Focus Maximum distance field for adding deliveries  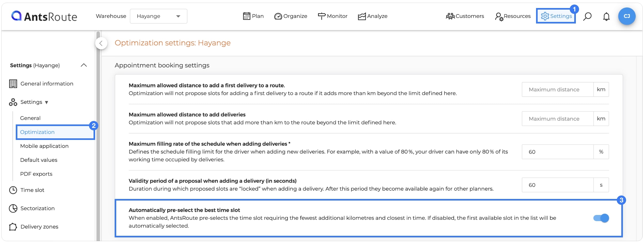[558, 119]
